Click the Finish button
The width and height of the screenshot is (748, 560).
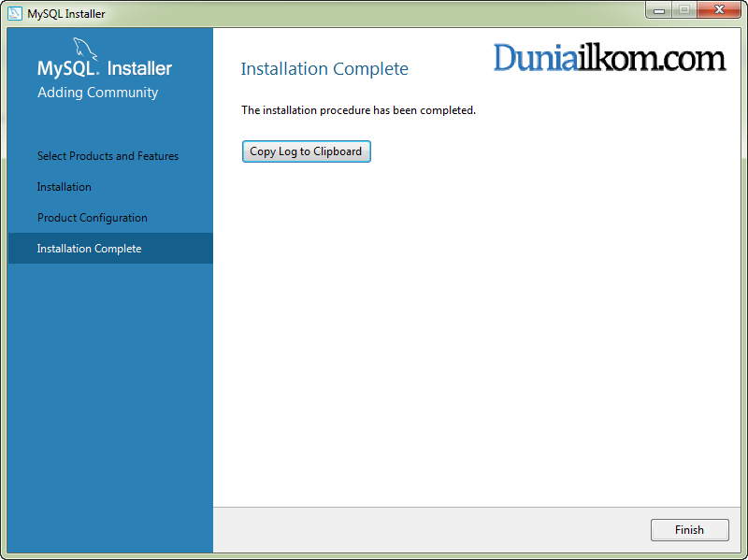pyautogui.click(x=689, y=530)
